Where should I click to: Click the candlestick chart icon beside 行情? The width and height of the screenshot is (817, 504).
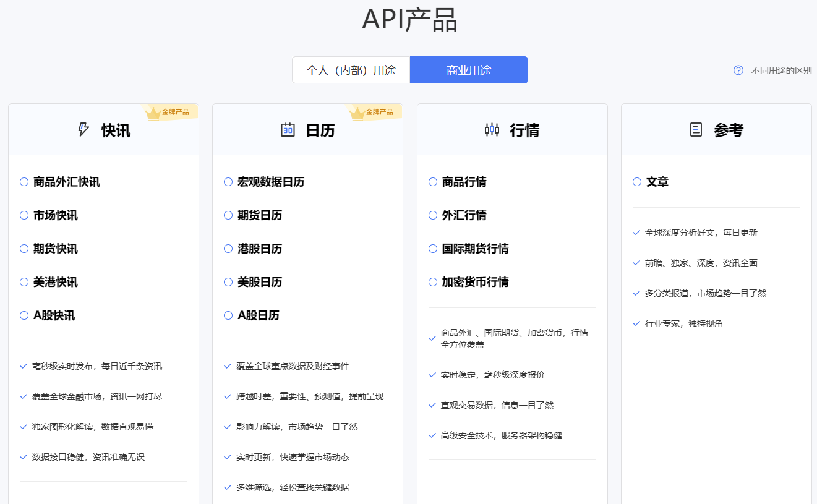coord(492,130)
